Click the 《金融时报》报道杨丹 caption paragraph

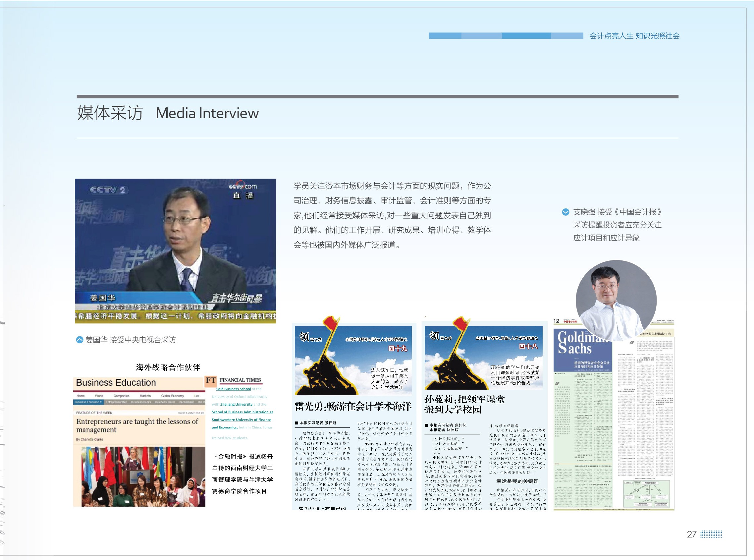point(242,474)
